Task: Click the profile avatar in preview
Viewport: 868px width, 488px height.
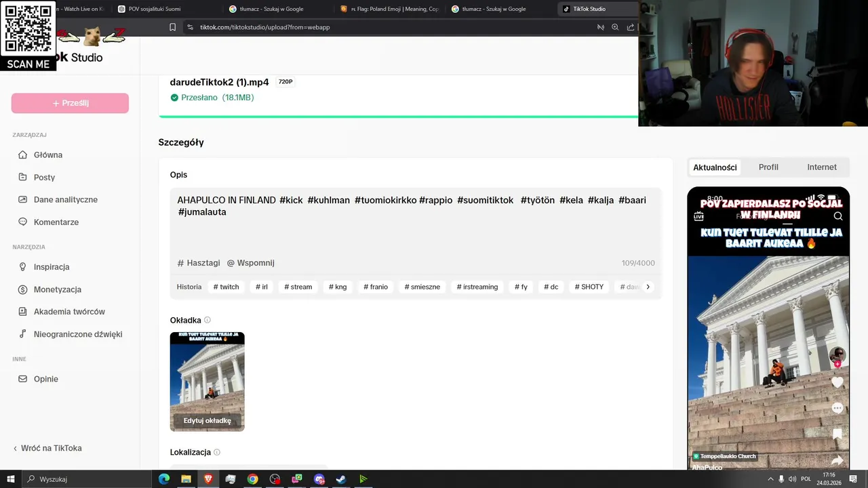Action: (x=837, y=355)
